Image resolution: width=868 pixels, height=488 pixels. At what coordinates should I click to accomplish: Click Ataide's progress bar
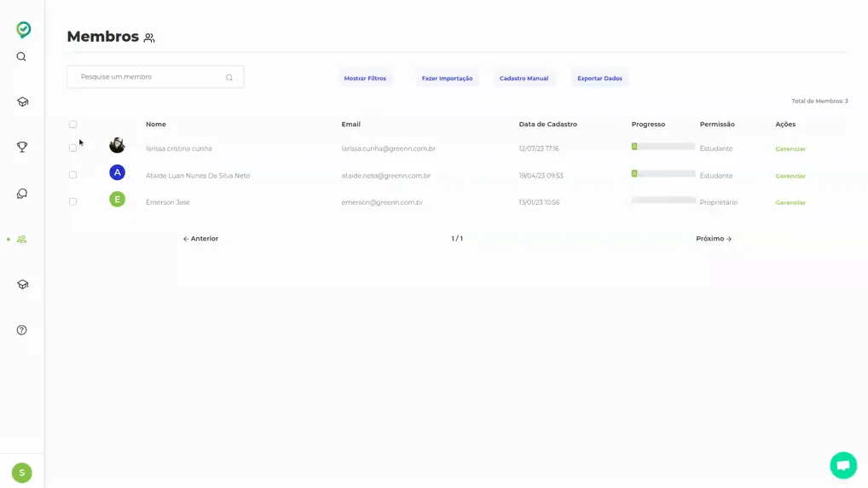(663, 173)
